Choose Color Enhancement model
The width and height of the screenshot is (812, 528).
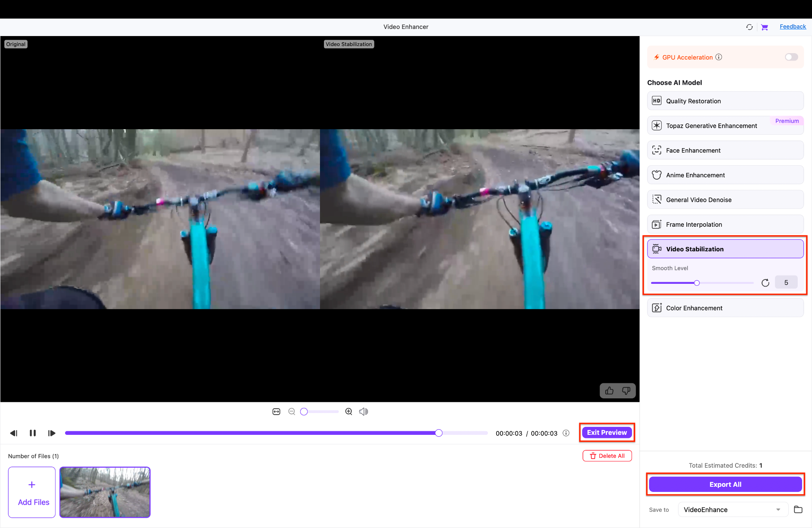(725, 308)
